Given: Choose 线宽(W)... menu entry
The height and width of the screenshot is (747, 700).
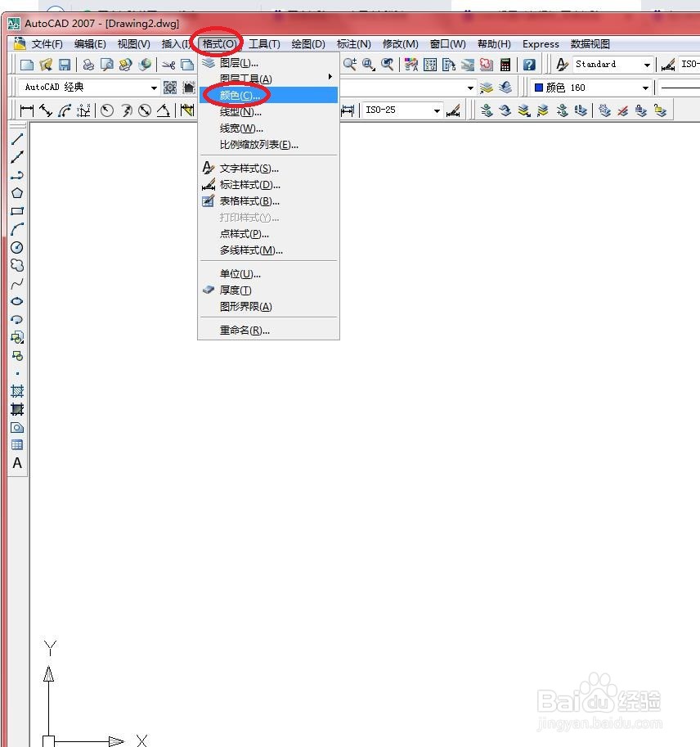Looking at the screenshot, I should click(x=269, y=128).
